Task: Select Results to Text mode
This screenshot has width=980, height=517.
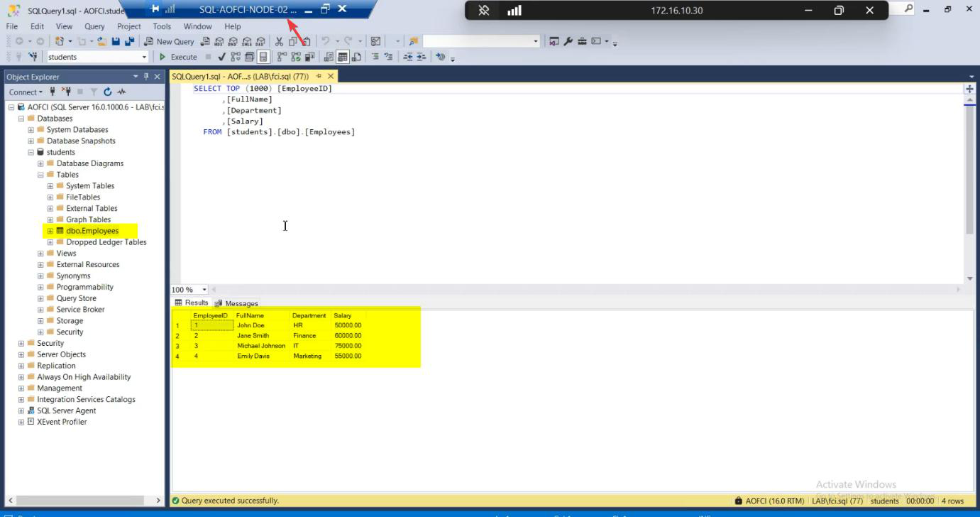Action: pos(329,57)
